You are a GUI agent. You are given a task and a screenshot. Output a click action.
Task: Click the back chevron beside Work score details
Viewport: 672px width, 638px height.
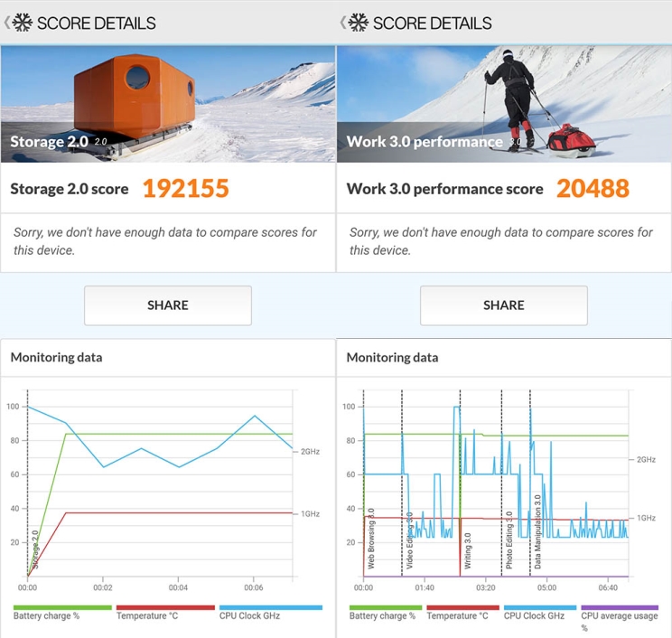coord(343,23)
